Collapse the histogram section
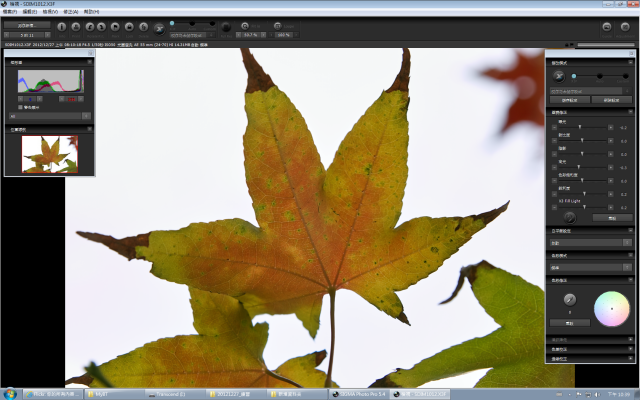The width and height of the screenshot is (640, 400). pyautogui.click(x=89, y=62)
